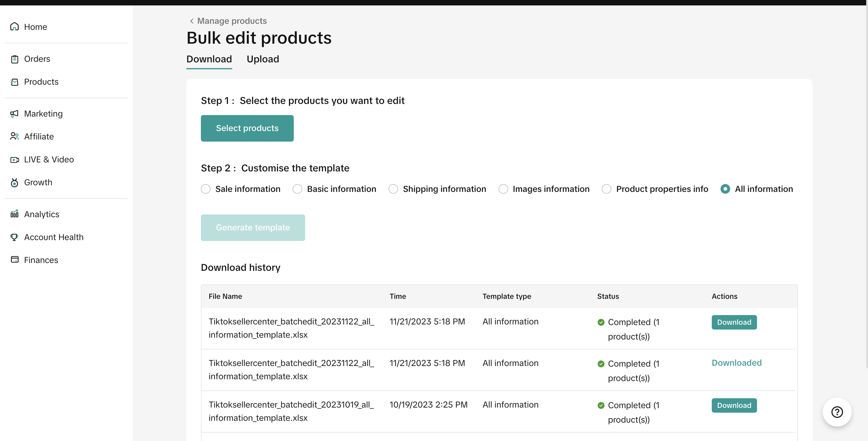Click the Growth medal icon
The image size is (868, 441).
coord(14,183)
